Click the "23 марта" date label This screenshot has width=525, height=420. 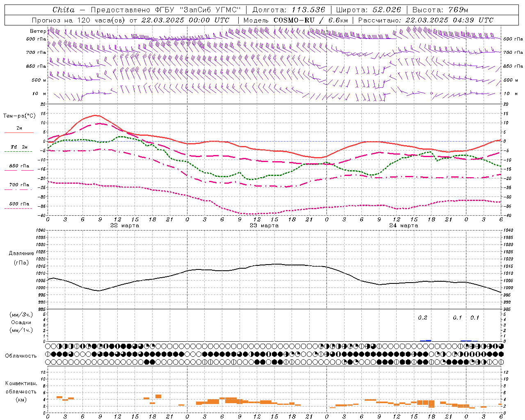(x=265, y=226)
